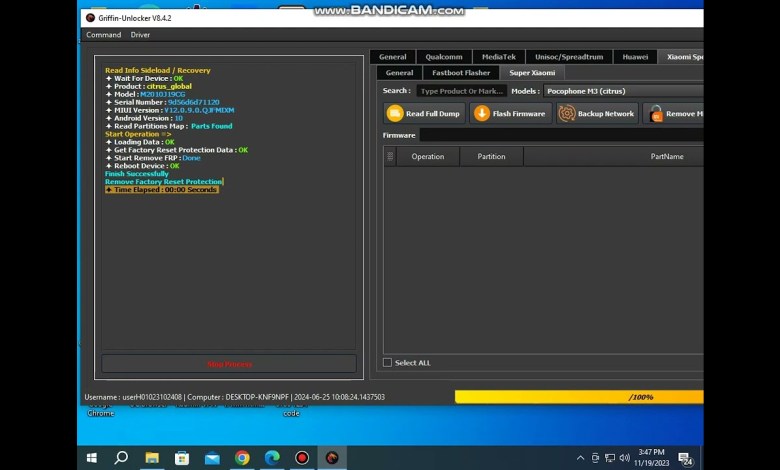This screenshot has width=780, height=470.
Task: Click the Backup Network button
Action: [597, 114]
